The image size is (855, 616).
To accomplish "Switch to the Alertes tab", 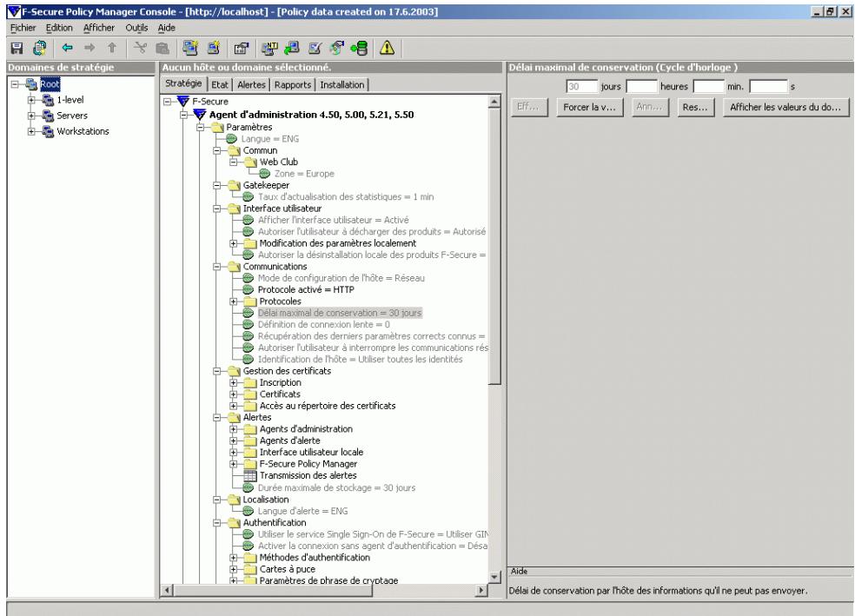I will click(251, 84).
